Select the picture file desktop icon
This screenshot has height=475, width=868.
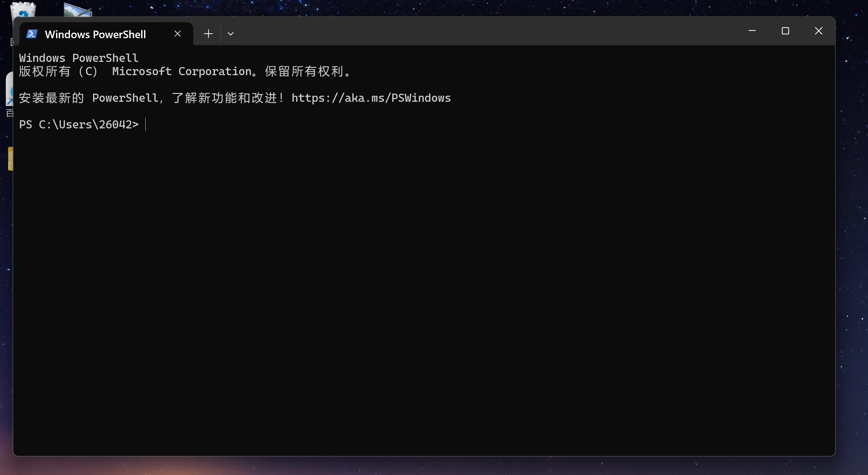(77, 10)
